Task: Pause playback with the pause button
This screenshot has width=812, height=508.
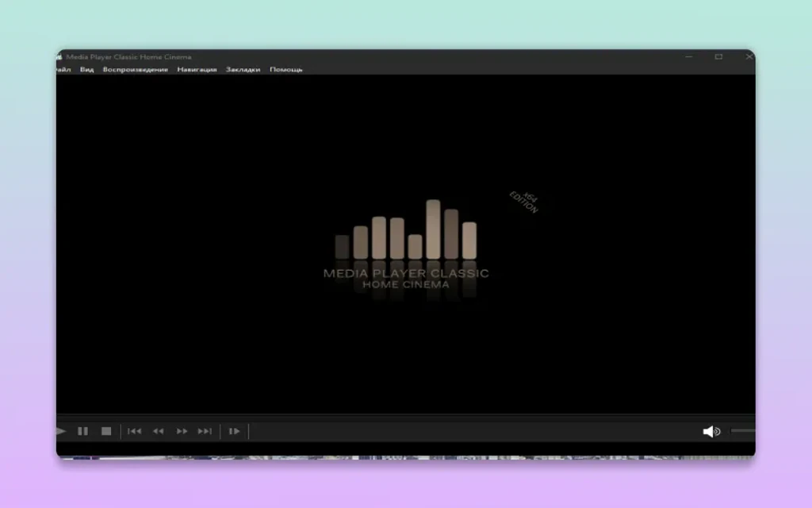Action: (82, 431)
